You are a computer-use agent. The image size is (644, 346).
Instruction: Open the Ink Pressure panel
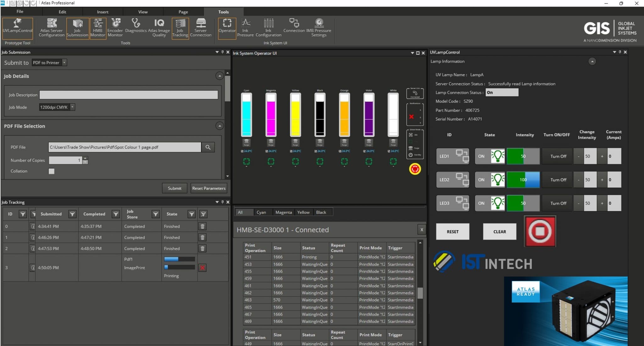246,28
